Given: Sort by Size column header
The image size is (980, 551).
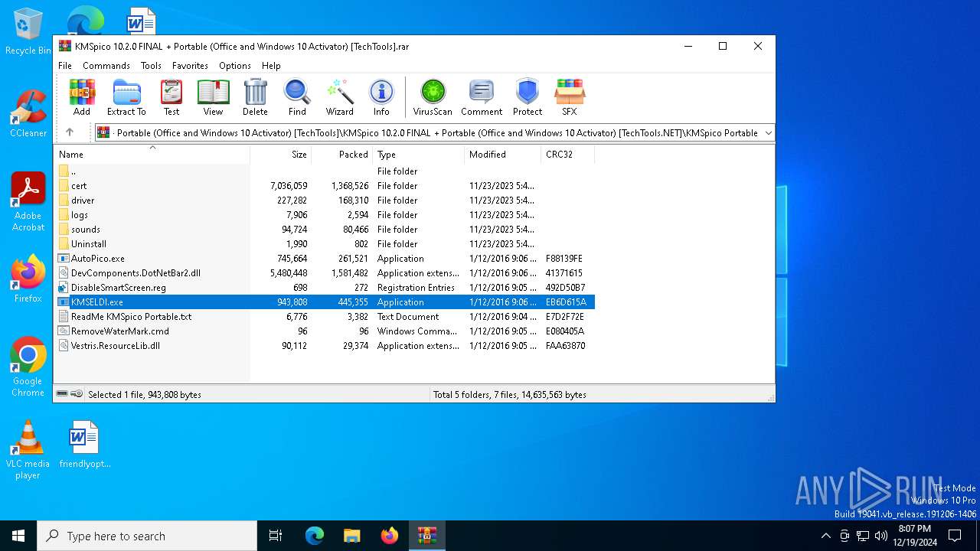Looking at the screenshot, I should 281,154.
